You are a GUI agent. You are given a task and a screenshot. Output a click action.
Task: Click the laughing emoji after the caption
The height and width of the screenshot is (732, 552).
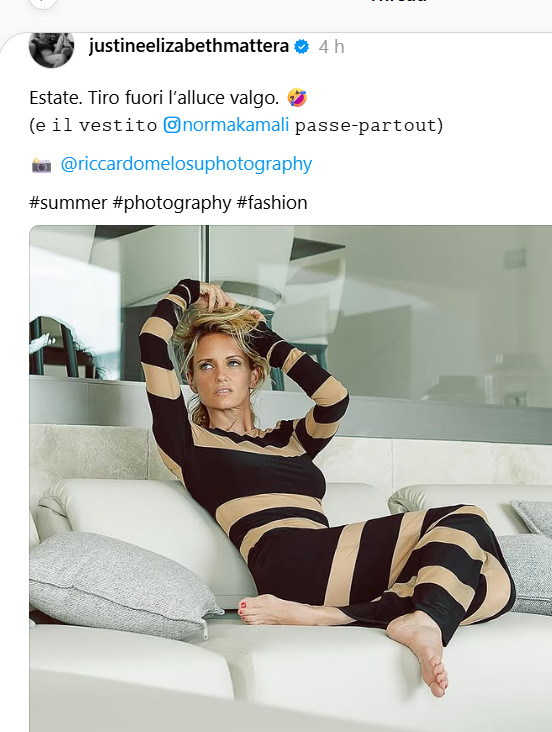[297, 98]
